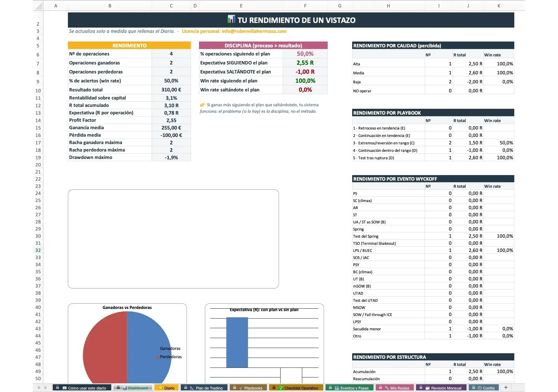Select the RENDIMIENTO orange header cell
The image size is (558, 392).
(x=129, y=46)
